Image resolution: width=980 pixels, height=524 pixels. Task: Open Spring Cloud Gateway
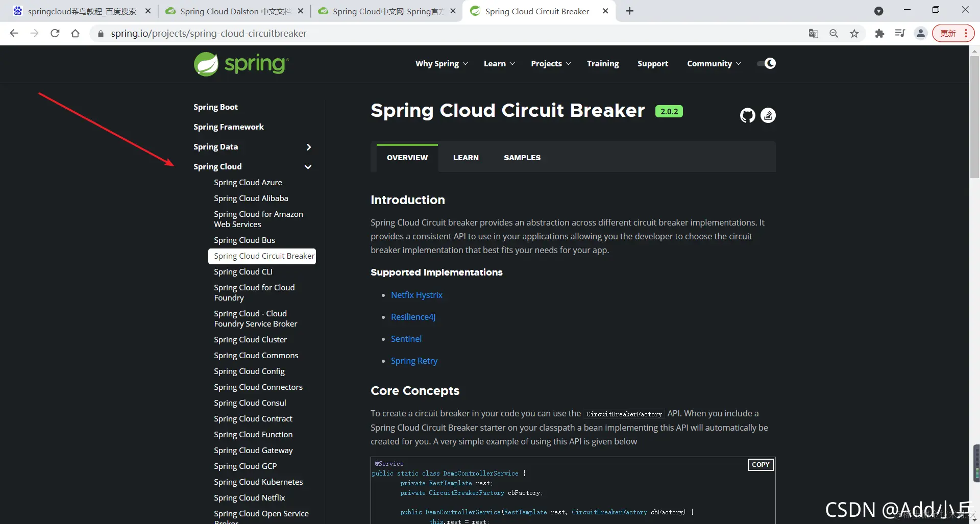tap(253, 451)
